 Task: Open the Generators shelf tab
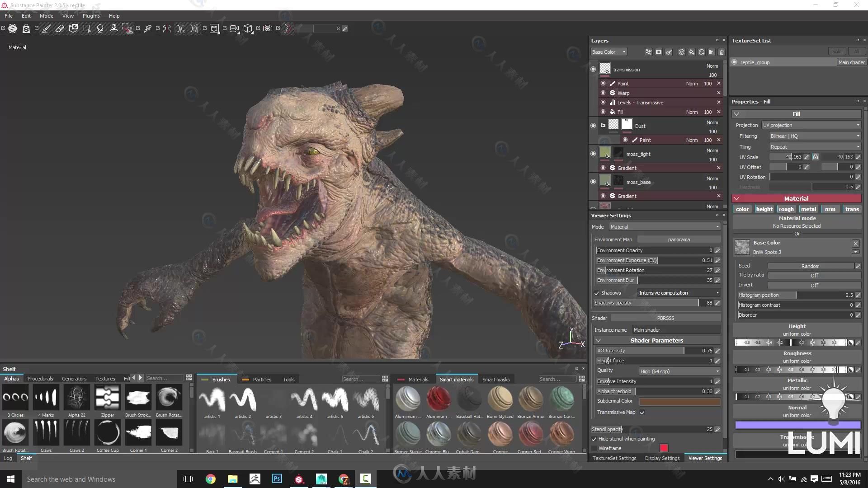[x=74, y=378]
